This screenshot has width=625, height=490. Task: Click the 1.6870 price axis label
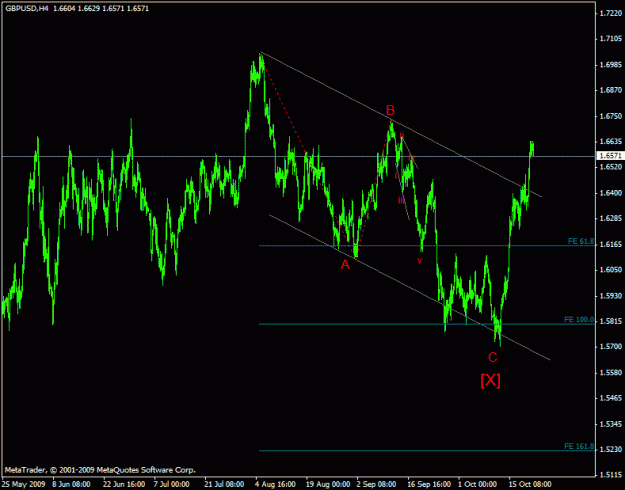pyautogui.click(x=611, y=91)
